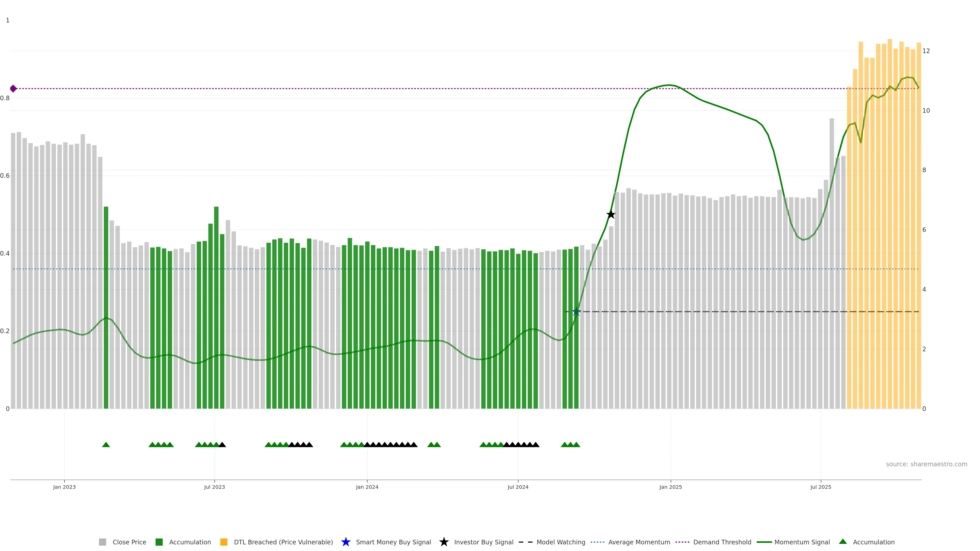
Task: Toggle Close Price series in legend
Action: point(129,542)
